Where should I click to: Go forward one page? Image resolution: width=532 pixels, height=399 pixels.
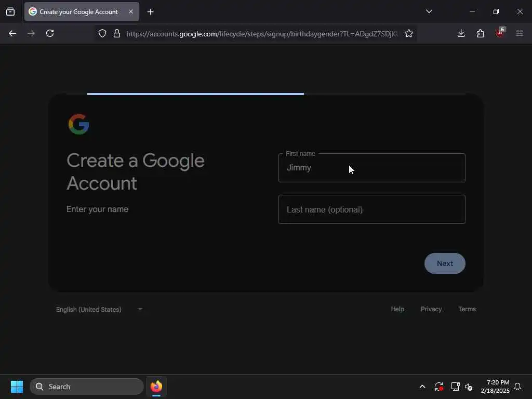point(31,33)
